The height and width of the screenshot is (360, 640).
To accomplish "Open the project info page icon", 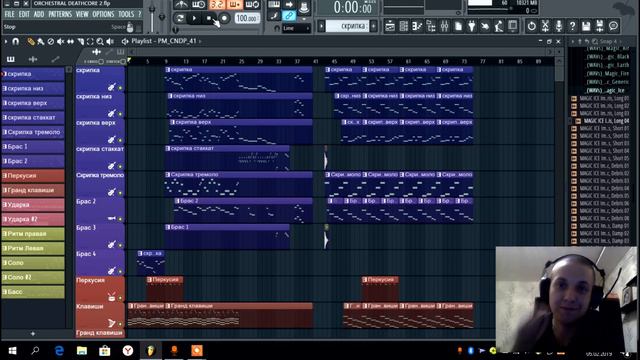I will coord(458,26).
